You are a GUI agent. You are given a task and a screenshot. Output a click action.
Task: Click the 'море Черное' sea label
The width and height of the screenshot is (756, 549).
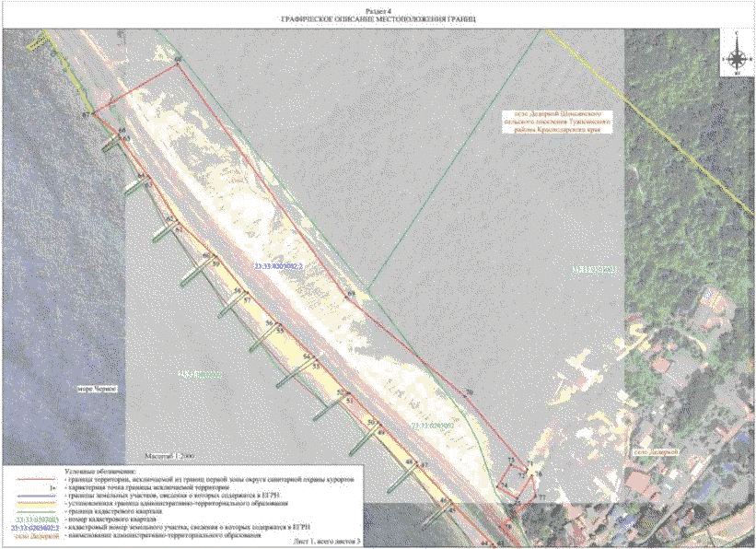pyautogui.click(x=99, y=390)
